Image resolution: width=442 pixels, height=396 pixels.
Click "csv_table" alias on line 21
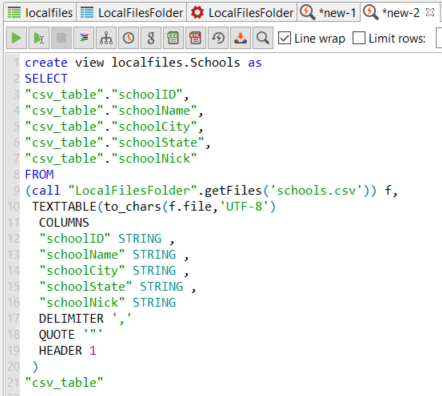[64, 383]
